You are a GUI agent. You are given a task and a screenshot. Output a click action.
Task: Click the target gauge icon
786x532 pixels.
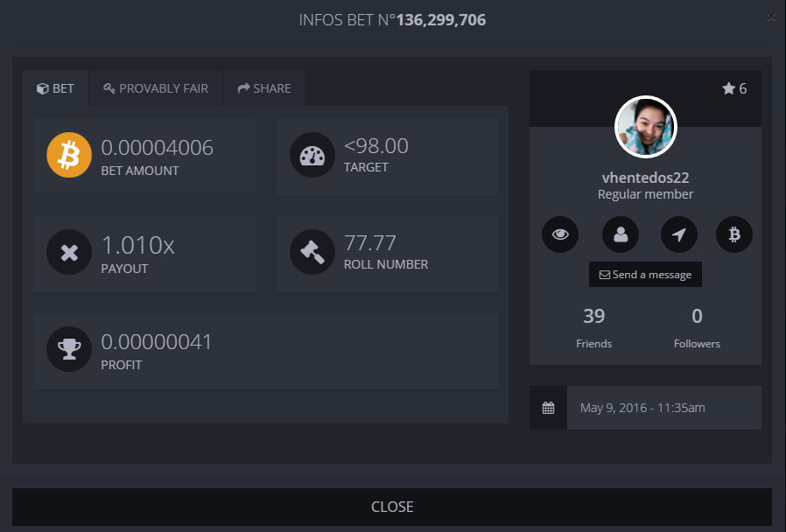312,155
